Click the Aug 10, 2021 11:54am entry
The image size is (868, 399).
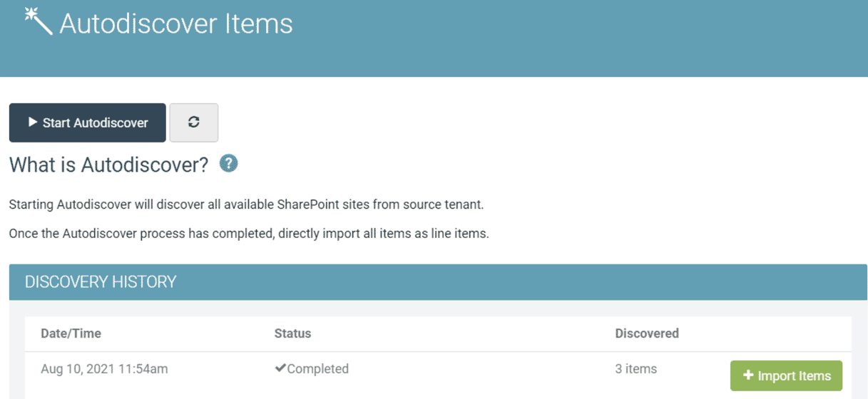tap(104, 368)
